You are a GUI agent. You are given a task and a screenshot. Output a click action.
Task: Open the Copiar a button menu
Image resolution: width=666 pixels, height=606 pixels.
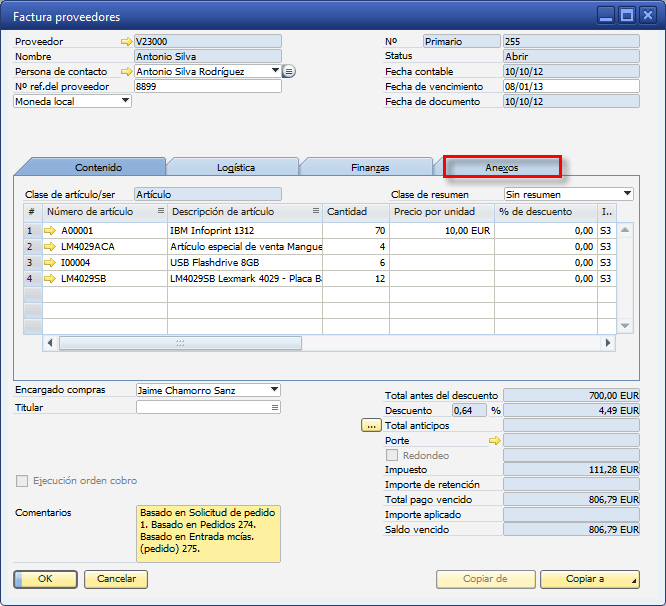tap(589, 579)
